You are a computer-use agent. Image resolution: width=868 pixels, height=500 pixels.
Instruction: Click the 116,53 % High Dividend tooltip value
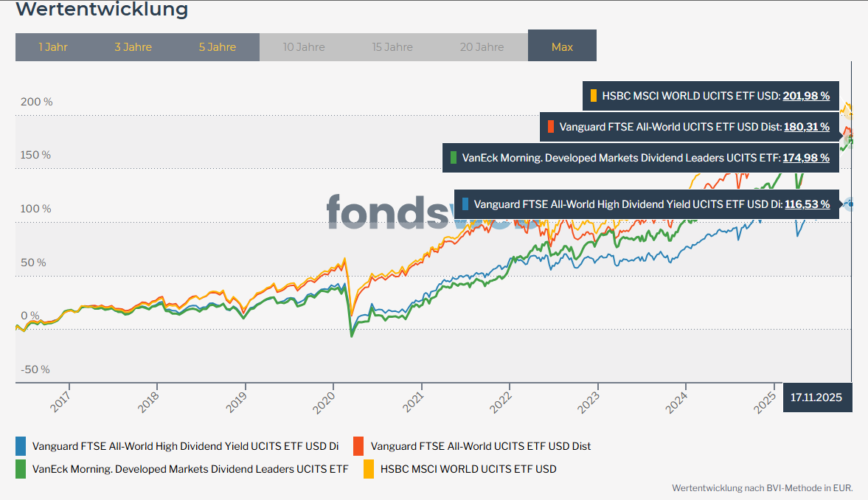(x=806, y=204)
